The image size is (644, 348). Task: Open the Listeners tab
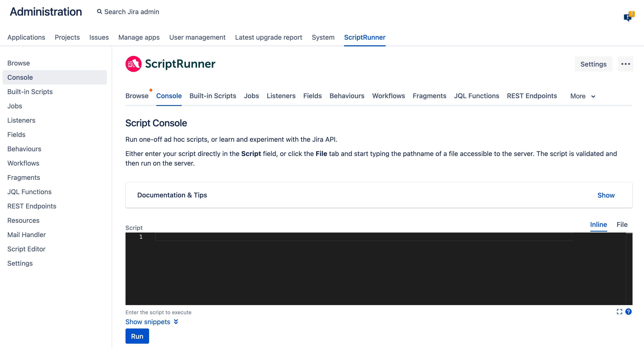point(281,96)
